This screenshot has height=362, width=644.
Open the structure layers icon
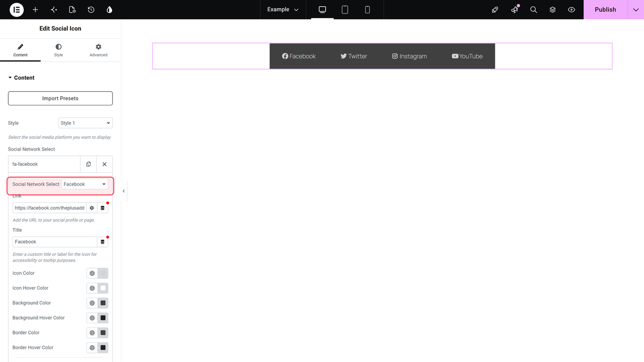553,10
